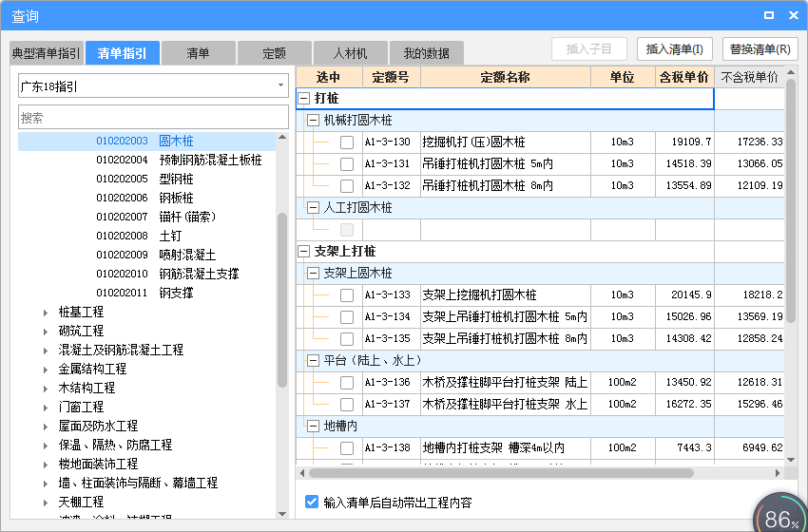Expand the 金属结构工程 tree node
Screen dimensions: 808x532
click(x=46, y=370)
